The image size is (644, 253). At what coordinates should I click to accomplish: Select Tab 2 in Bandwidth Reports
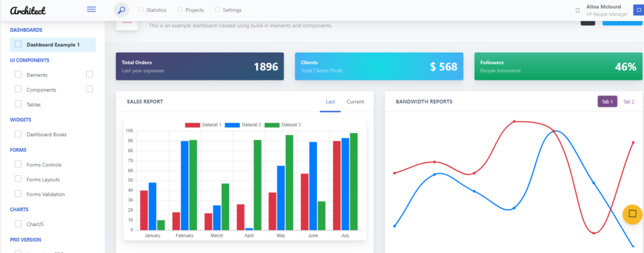pos(628,102)
